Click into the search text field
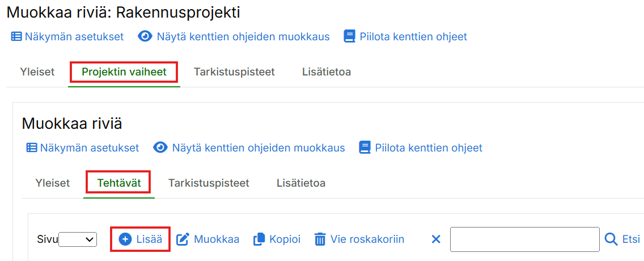This screenshot has width=644, height=261. pos(524,239)
